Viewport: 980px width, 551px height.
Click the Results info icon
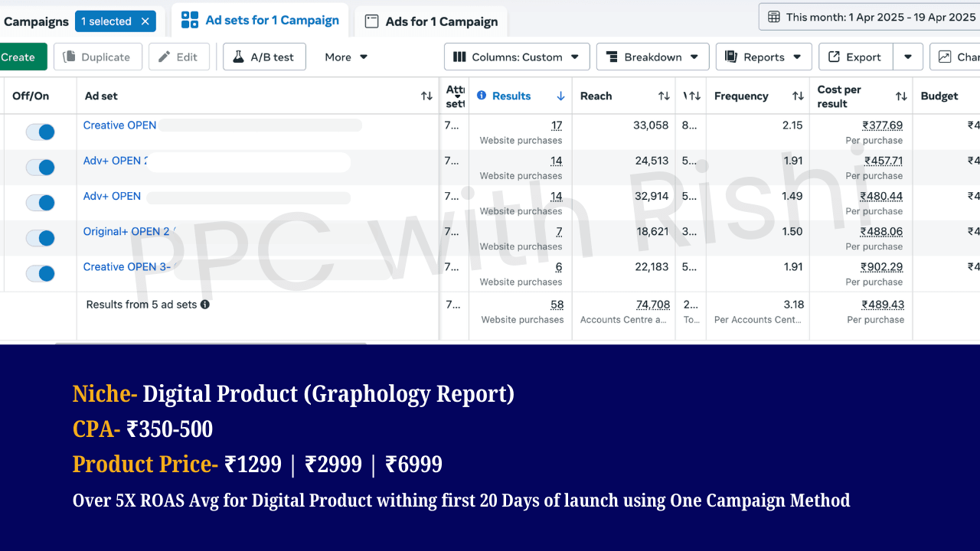pos(482,96)
